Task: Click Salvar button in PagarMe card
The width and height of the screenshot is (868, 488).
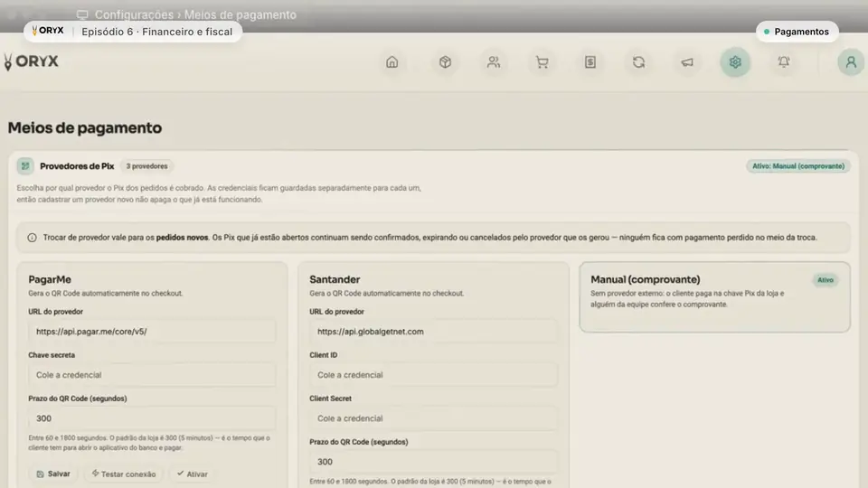Action: (53, 474)
